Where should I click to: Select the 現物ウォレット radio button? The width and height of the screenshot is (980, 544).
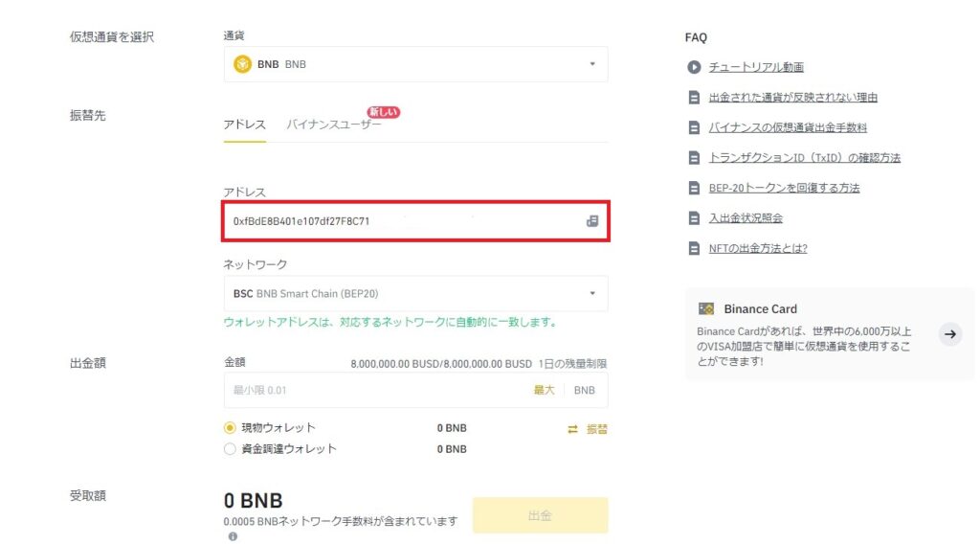tap(230, 428)
